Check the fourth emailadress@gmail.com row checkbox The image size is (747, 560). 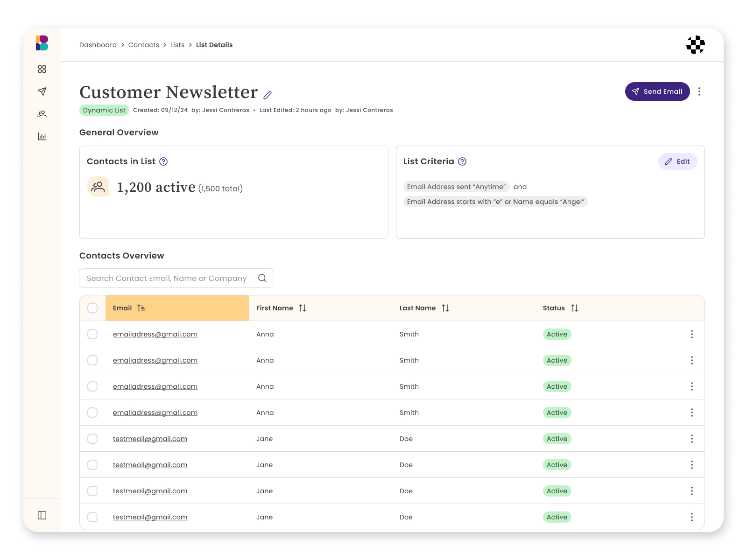(x=92, y=413)
